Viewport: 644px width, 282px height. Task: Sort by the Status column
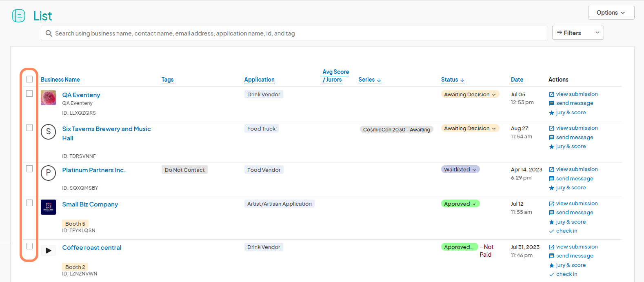[453, 80]
